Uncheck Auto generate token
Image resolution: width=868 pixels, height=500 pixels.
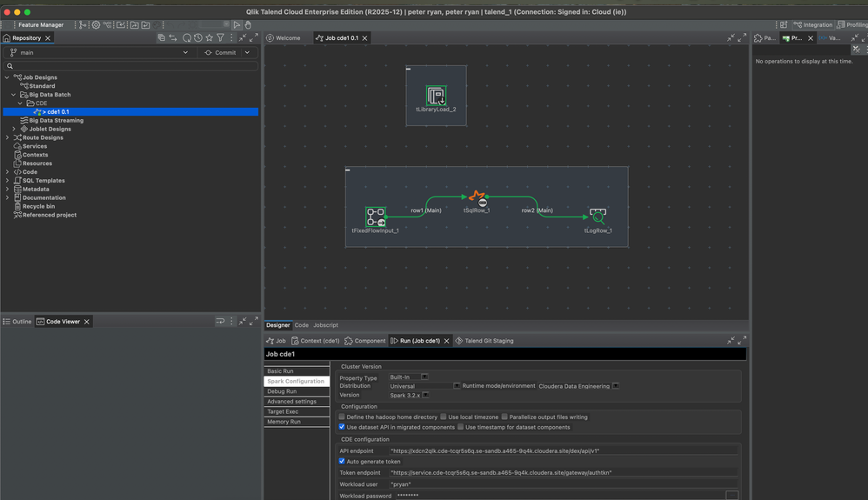point(342,461)
